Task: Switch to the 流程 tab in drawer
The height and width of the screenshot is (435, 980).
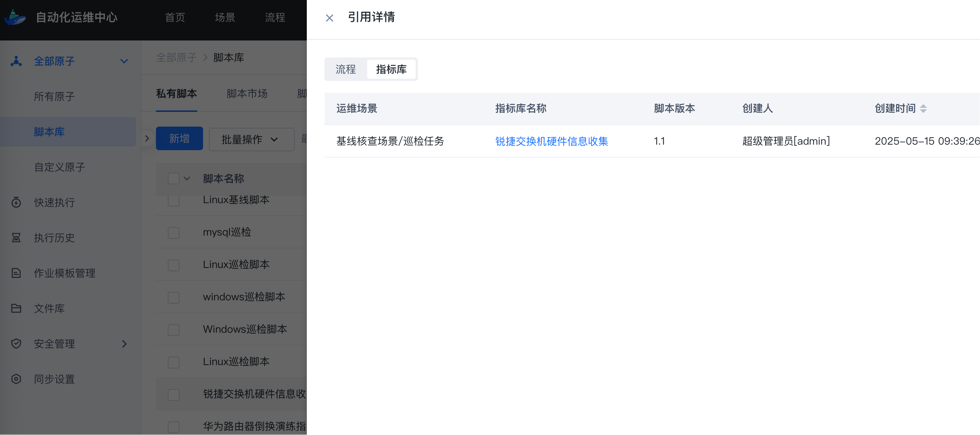Action: [x=345, y=69]
